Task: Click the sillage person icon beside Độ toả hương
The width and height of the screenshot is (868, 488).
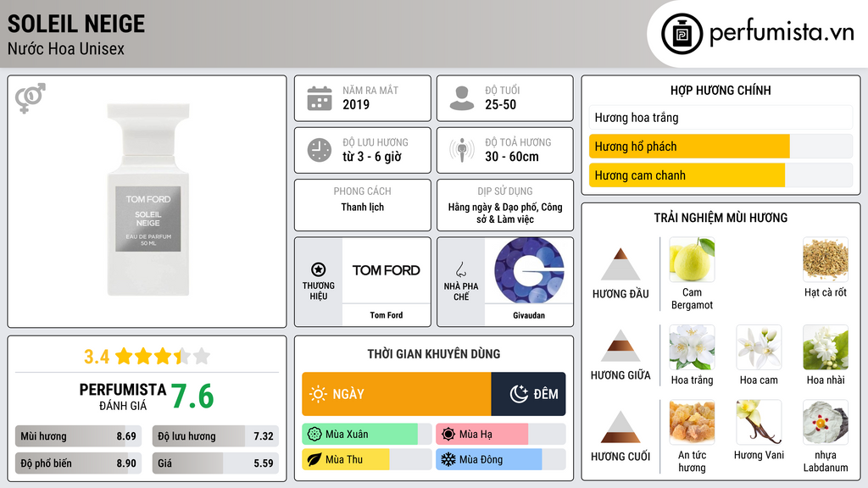Action: (x=462, y=150)
